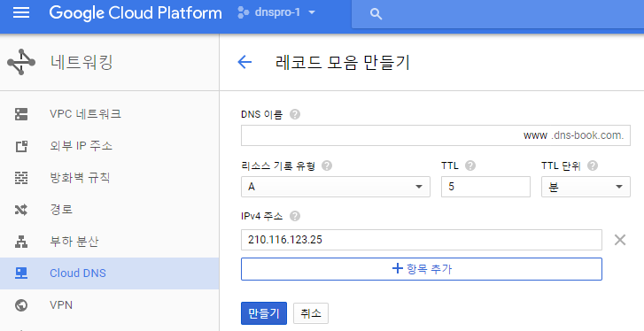Focus the TTL value field
The height and width of the screenshot is (331, 644).
485,187
